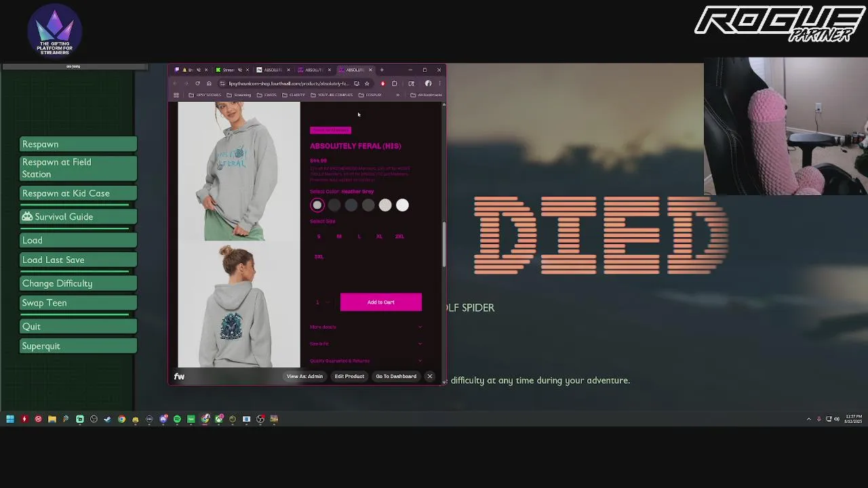Open the CARDS bookmark folder
The image size is (868, 488).
point(267,95)
